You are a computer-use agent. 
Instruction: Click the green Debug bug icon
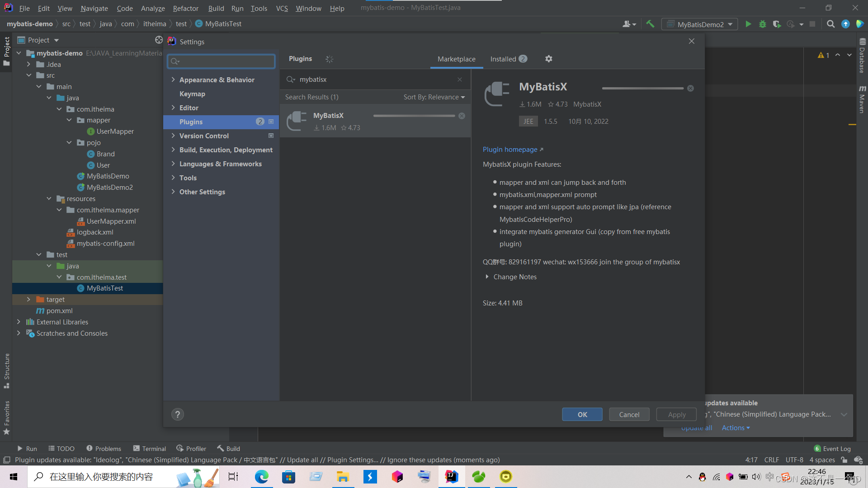point(763,24)
